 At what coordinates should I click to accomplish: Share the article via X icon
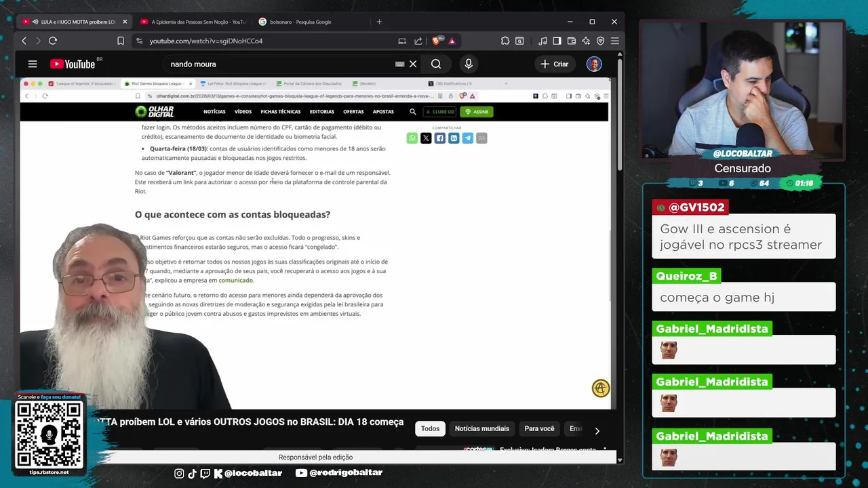(x=426, y=138)
